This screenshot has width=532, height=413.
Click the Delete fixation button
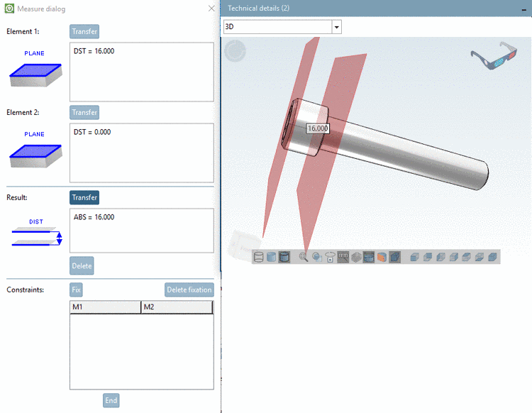[189, 290]
